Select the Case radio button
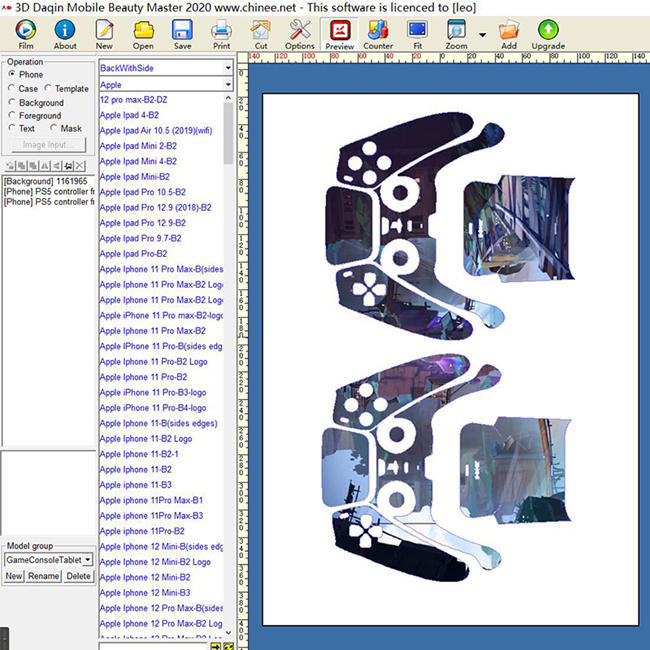650x650 pixels. [11, 89]
